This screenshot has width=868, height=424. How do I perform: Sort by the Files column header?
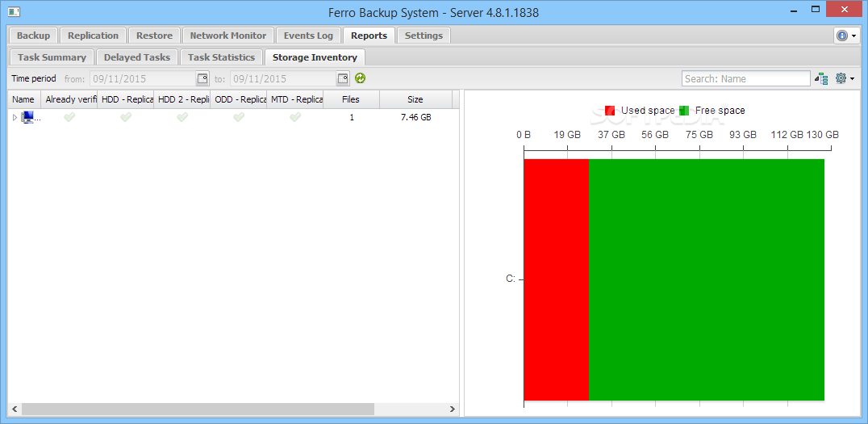pyautogui.click(x=351, y=100)
